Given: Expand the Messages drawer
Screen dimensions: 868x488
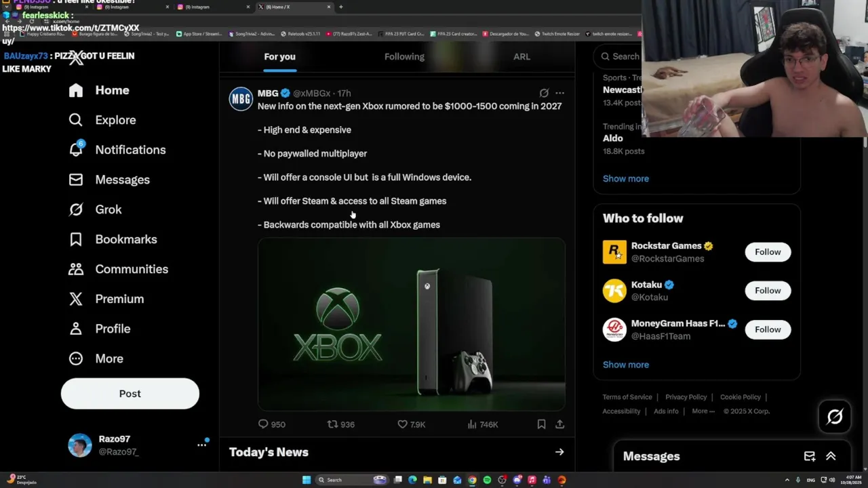Looking at the screenshot, I should (x=831, y=457).
